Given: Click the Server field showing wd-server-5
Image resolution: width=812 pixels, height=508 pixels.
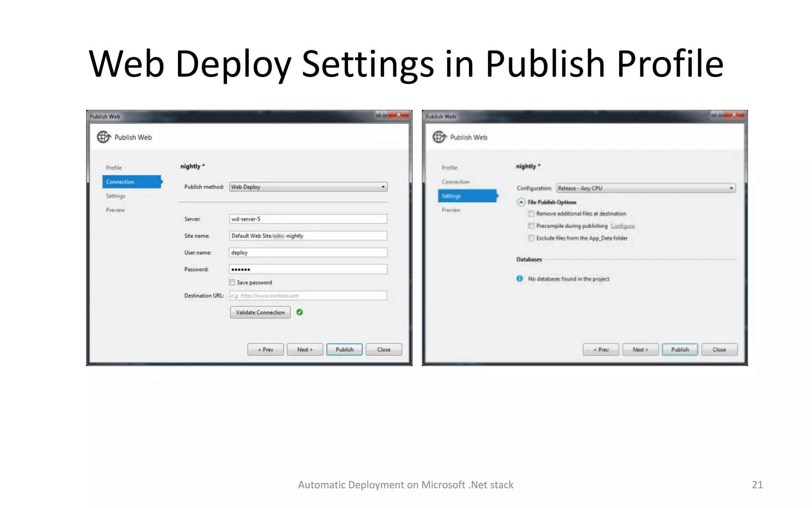Looking at the screenshot, I should tap(308, 219).
